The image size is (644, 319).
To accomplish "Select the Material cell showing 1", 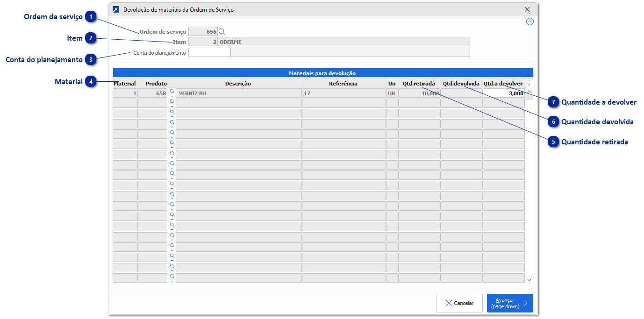I will [x=125, y=93].
